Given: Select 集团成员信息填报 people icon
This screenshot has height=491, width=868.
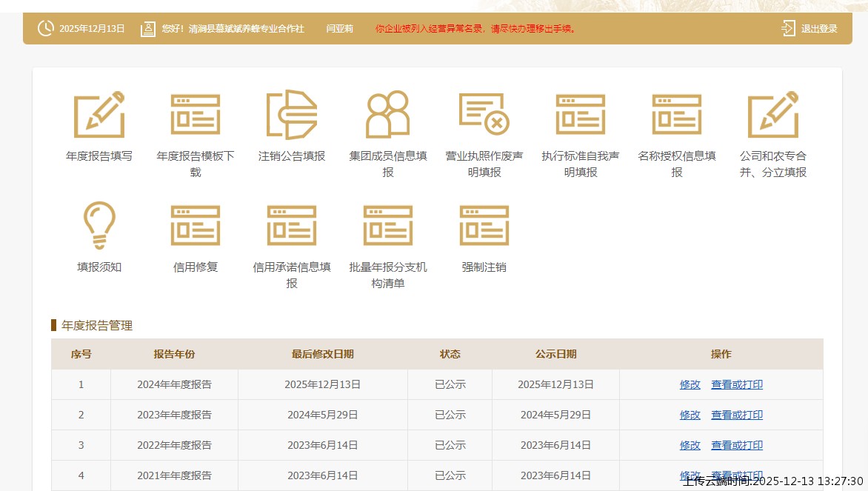Looking at the screenshot, I should (x=388, y=115).
